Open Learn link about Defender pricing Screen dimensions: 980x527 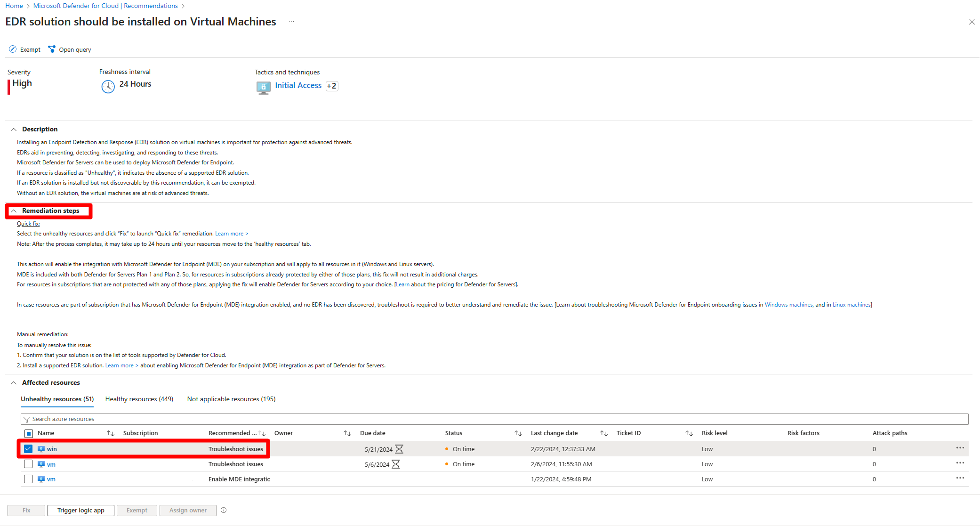click(x=403, y=284)
